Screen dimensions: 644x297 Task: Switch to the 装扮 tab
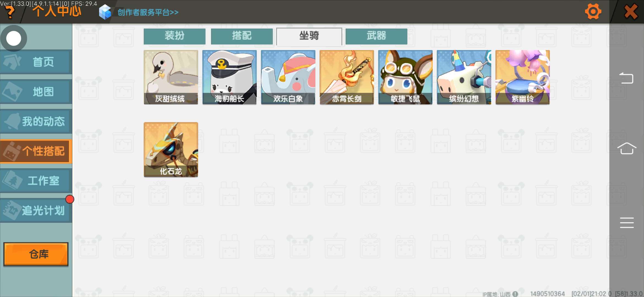pos(174,36)
